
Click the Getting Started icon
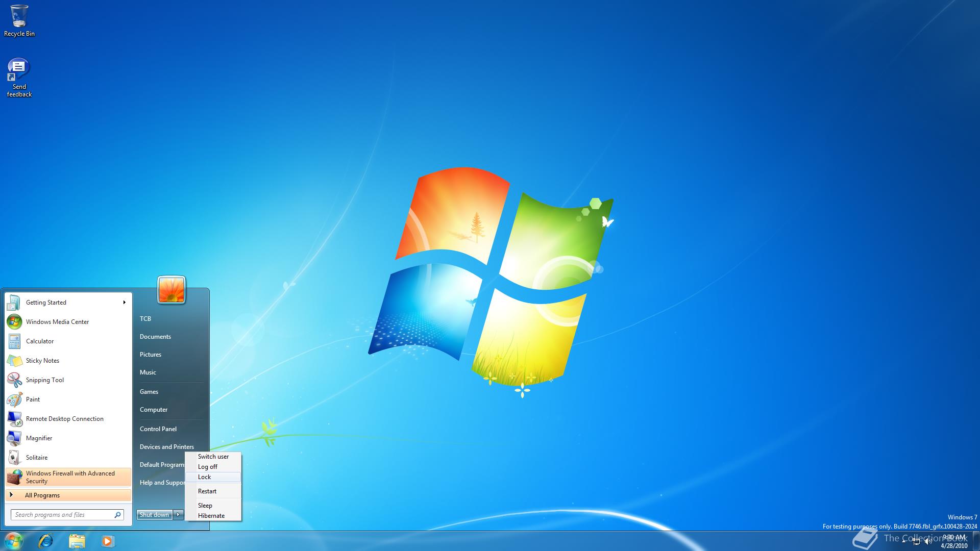pos(14,303)
